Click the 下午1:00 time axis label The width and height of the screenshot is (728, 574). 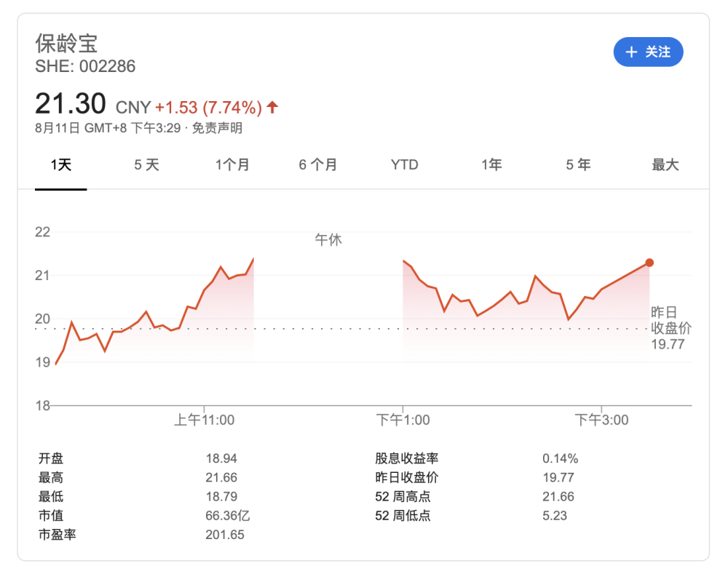click(x=403, y=420)
